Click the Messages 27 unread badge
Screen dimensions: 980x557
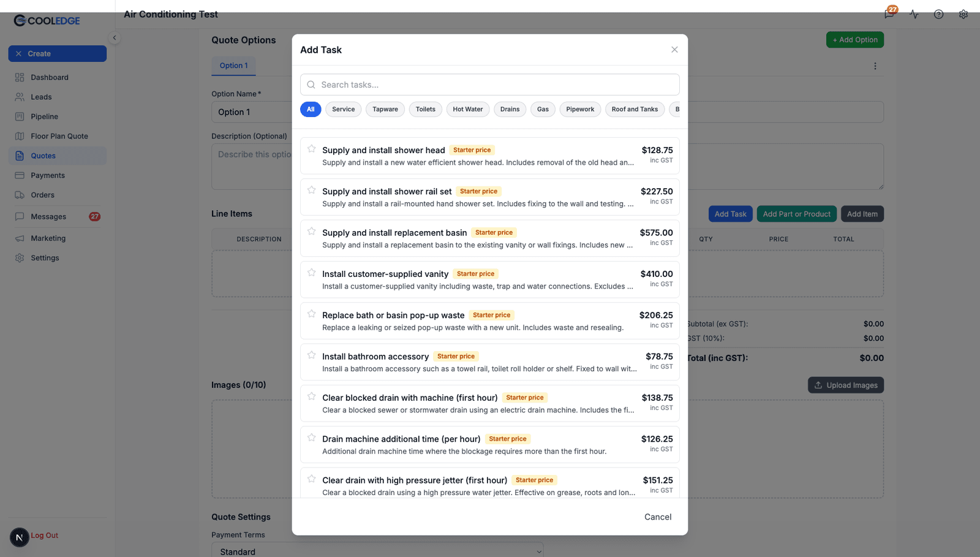tap(94, 216)
